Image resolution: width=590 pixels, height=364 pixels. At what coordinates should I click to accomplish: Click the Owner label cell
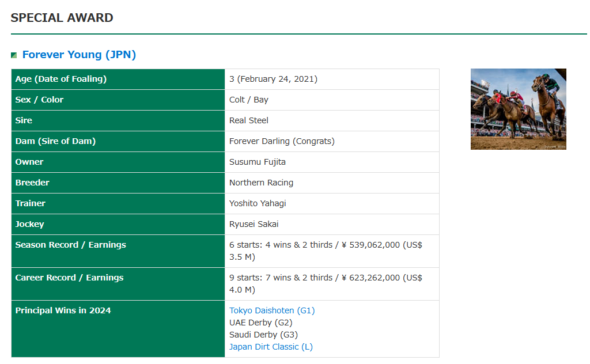118,162
